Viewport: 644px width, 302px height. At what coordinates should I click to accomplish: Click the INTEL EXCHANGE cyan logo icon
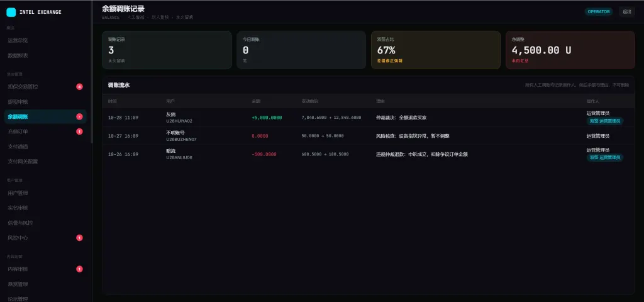11,13
